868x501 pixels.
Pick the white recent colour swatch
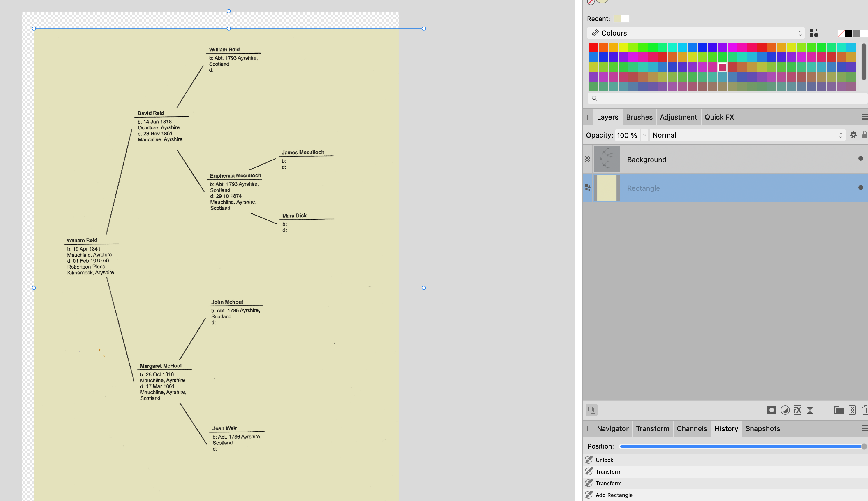coord(625,19)
